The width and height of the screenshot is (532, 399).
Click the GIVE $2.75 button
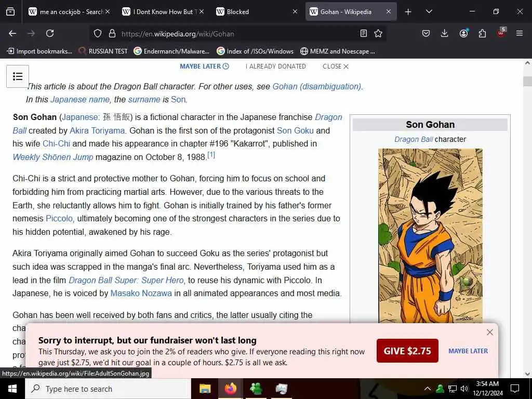pos(407,351)
